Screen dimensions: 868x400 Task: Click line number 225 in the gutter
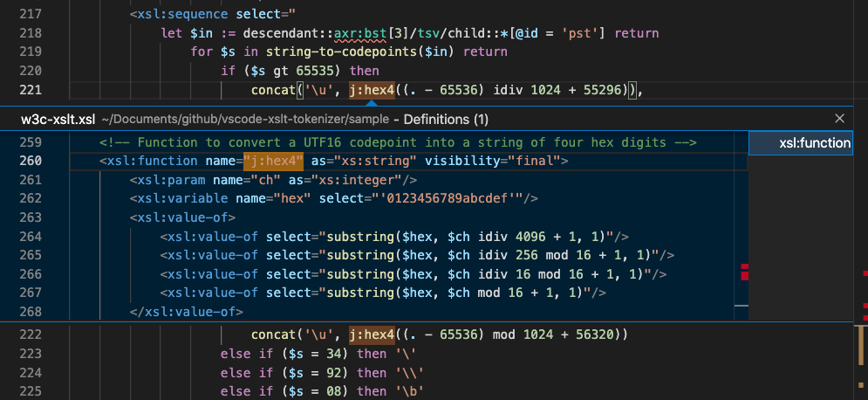(x=31, y=391)
